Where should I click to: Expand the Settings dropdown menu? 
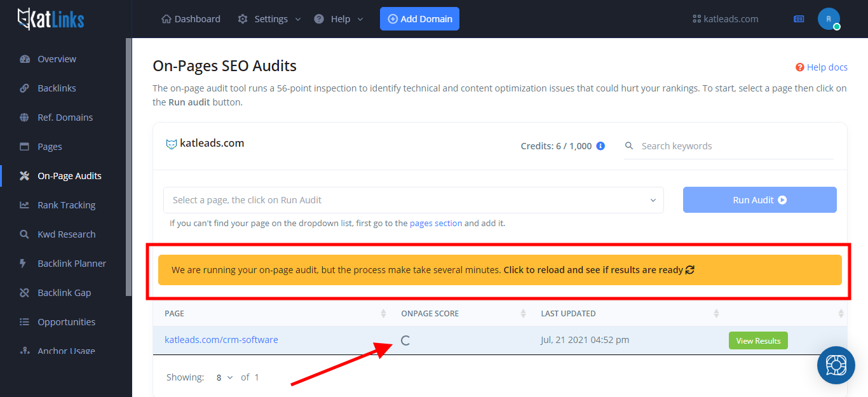pyautogui.click(x=269, y=19)
